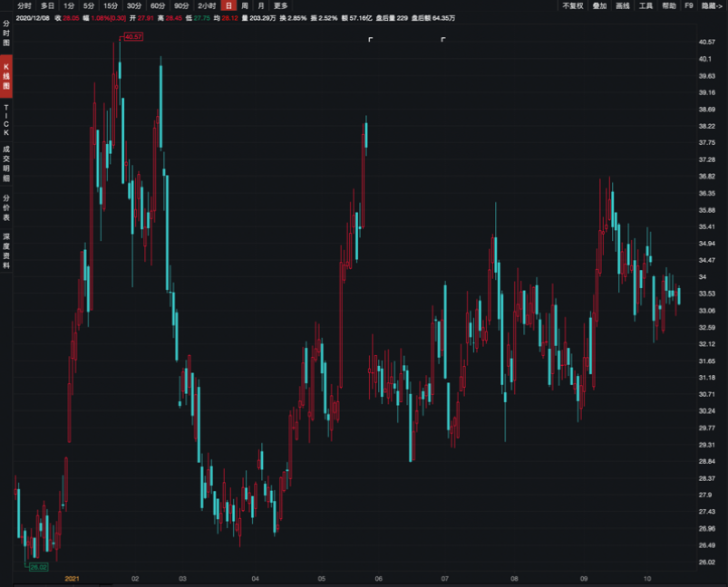Image resolution: width=728 pixels, height=587 pixels.
Task: Open 深度资料 in-depth data
Action: [6, 251]
